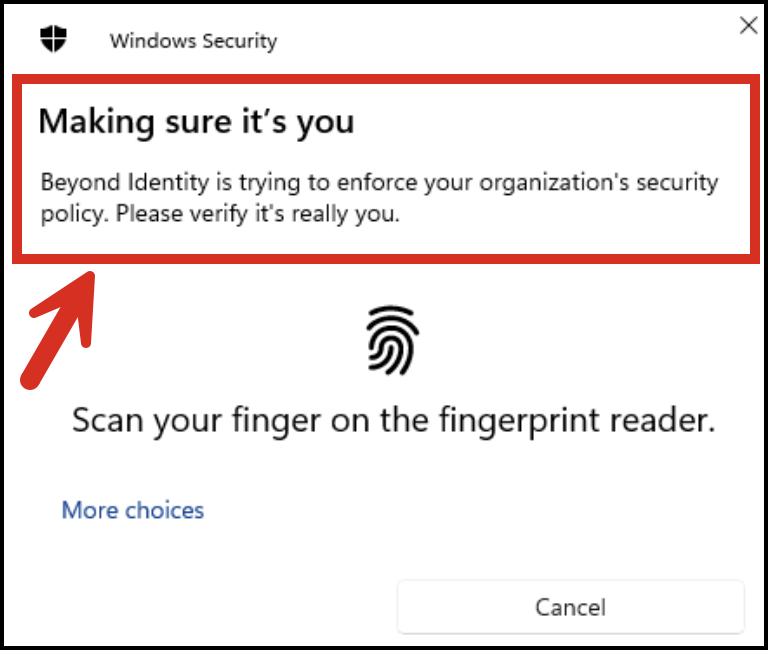The image size is (768, 650).
Task: Click the word "choices" in the link
Action: point(165,510)
